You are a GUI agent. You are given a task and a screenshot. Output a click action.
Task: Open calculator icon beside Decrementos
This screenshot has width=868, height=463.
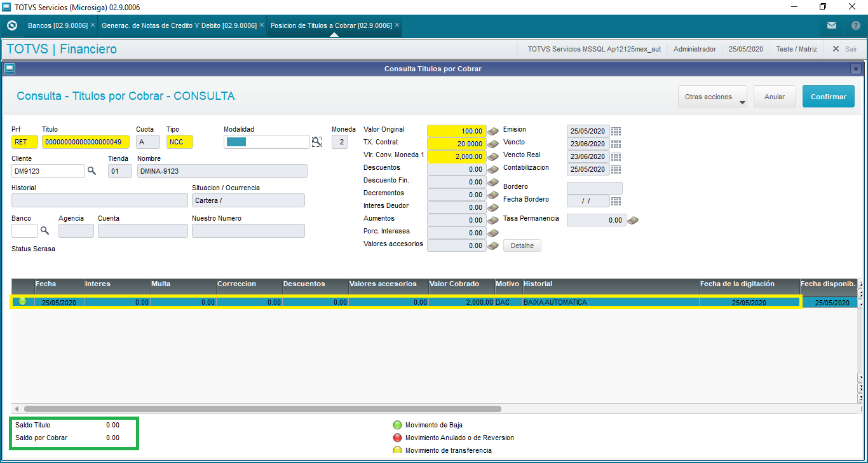pyautogui.click(x=493, y=195)
